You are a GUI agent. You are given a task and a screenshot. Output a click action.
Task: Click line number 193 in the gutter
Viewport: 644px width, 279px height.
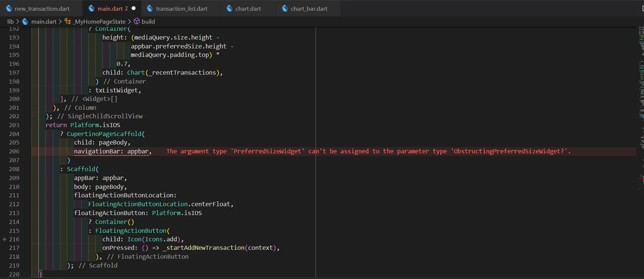point(14,37)
